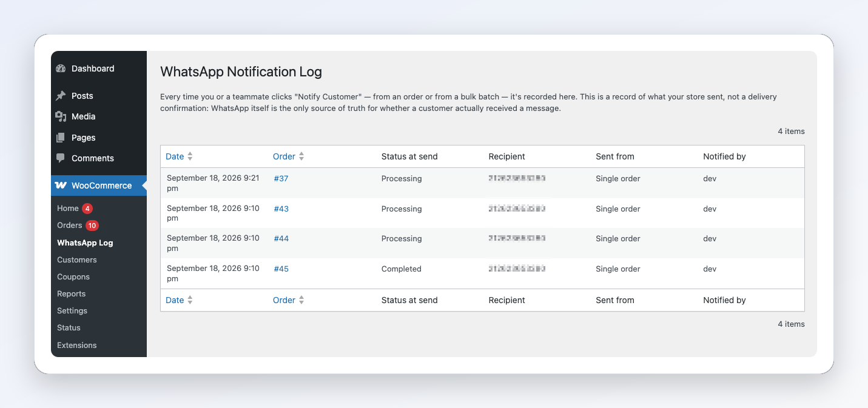Image resolution: width=868 pixels, height=408 pixels.
Task: Sort by Order in top header
Action: (284, 156)
